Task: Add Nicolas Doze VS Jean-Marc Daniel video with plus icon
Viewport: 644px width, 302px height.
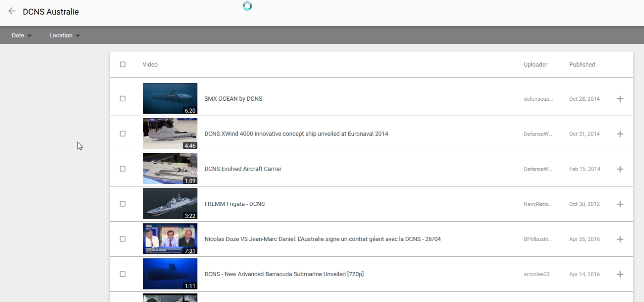Action: point(620,239)
